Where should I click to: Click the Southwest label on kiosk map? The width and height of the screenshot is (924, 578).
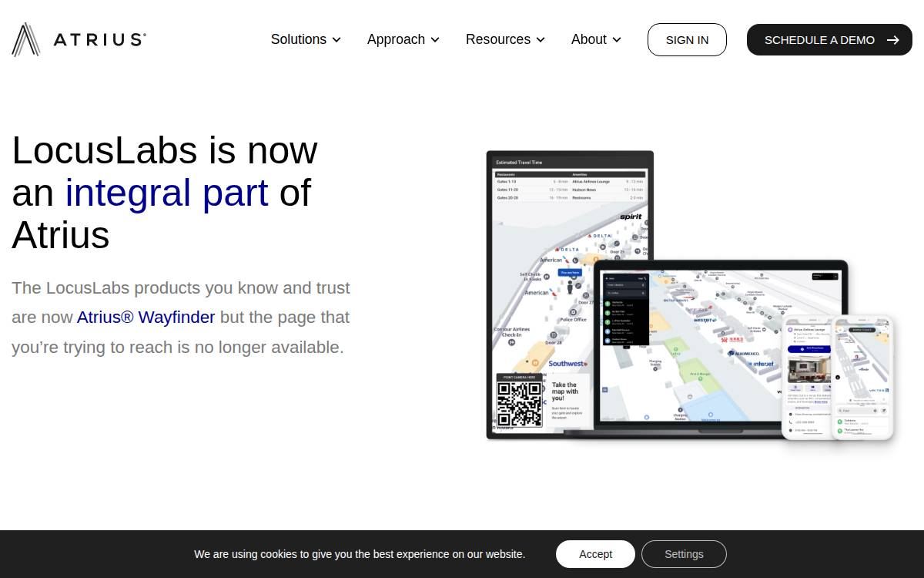[x=567, y=363]
